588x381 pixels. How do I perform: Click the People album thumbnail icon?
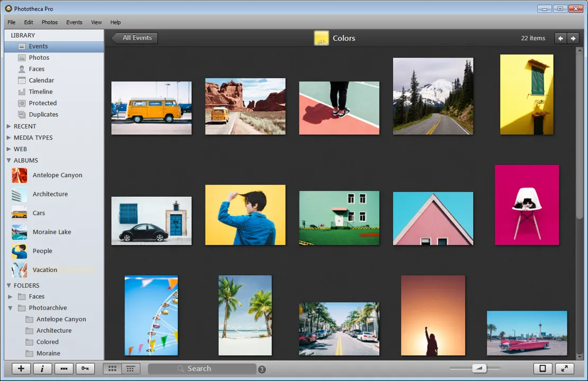click(19, 251)
